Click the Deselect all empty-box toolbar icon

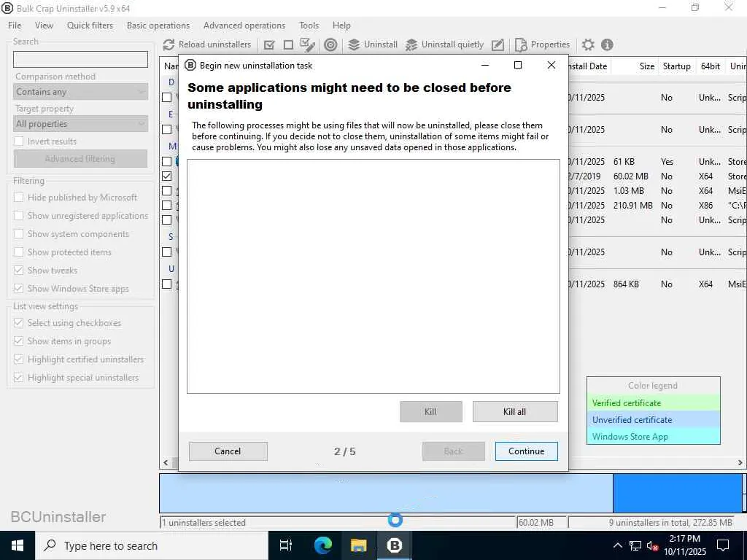coord(288,44)
